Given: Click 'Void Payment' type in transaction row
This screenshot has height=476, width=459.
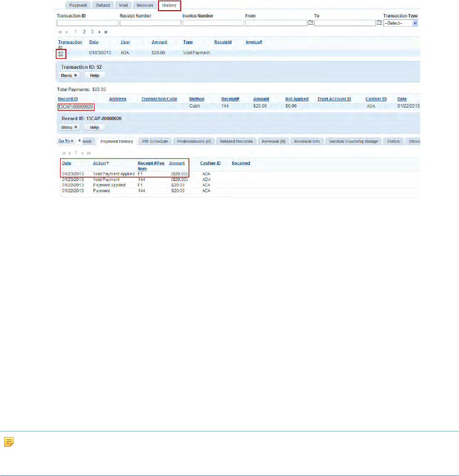Looking at the screenshot, I should [196, 53].
